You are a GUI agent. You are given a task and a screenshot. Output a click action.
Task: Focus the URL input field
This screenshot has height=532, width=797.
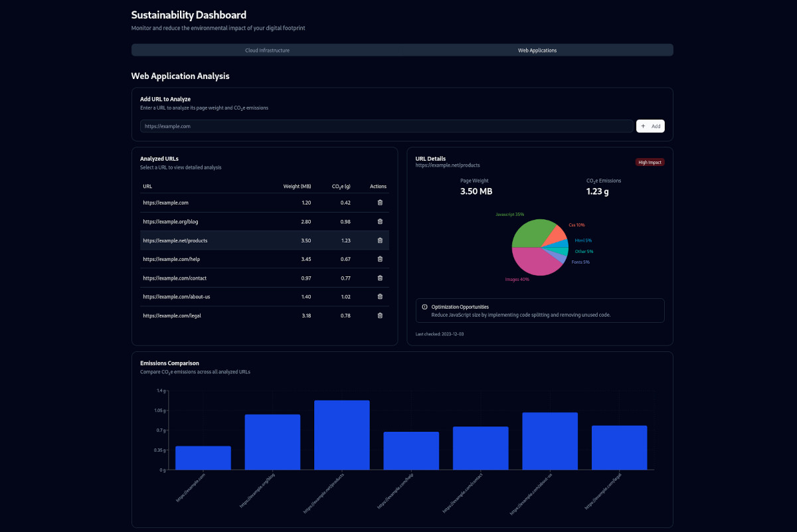(386, 126)
